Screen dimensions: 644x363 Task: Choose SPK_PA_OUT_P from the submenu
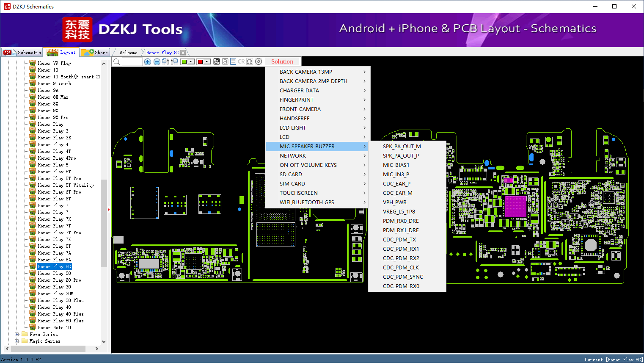[407, 155]
